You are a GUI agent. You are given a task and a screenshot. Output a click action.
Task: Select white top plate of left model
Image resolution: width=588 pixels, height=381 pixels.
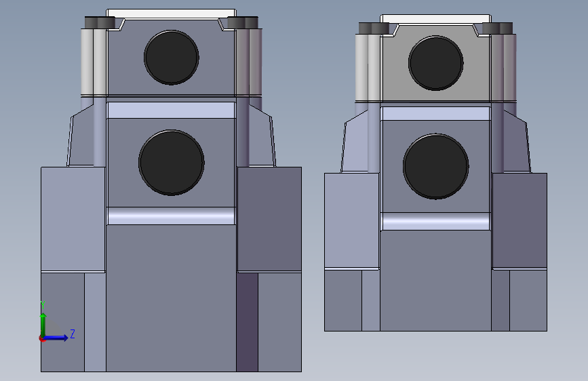172,14
